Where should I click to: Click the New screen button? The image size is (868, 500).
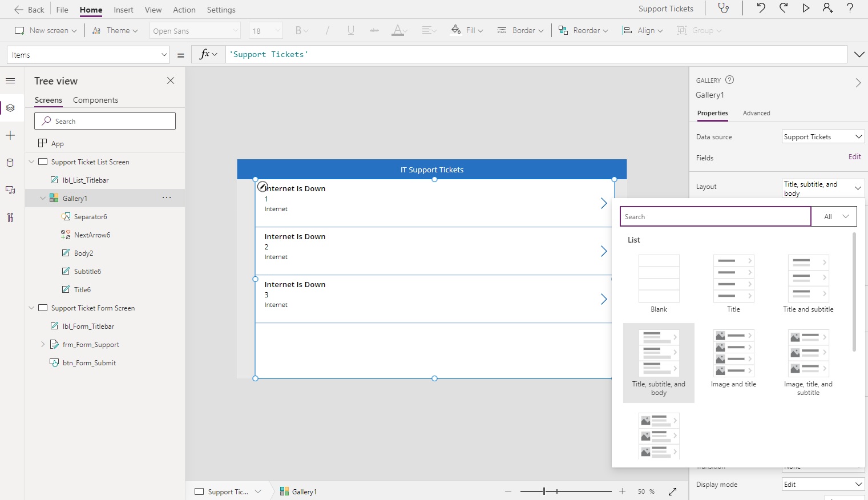coord(45,30)
